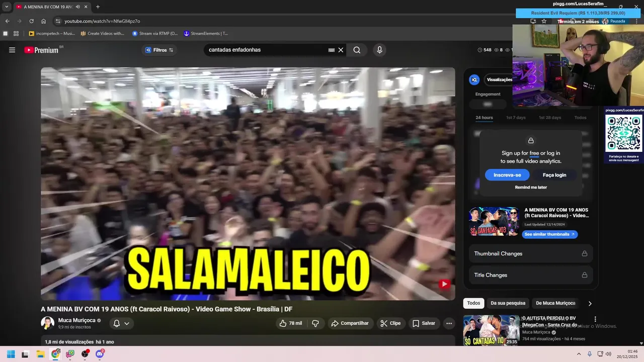The width and height of the screenshot is (644, 362).
Task: Open Discord from the taskbar
Action: point(100,354)
